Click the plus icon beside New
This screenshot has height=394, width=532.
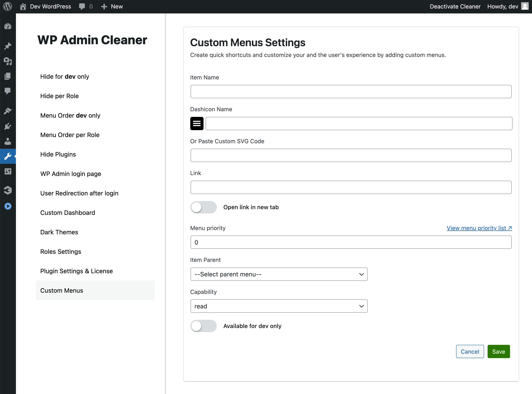(x=104, y=6)
